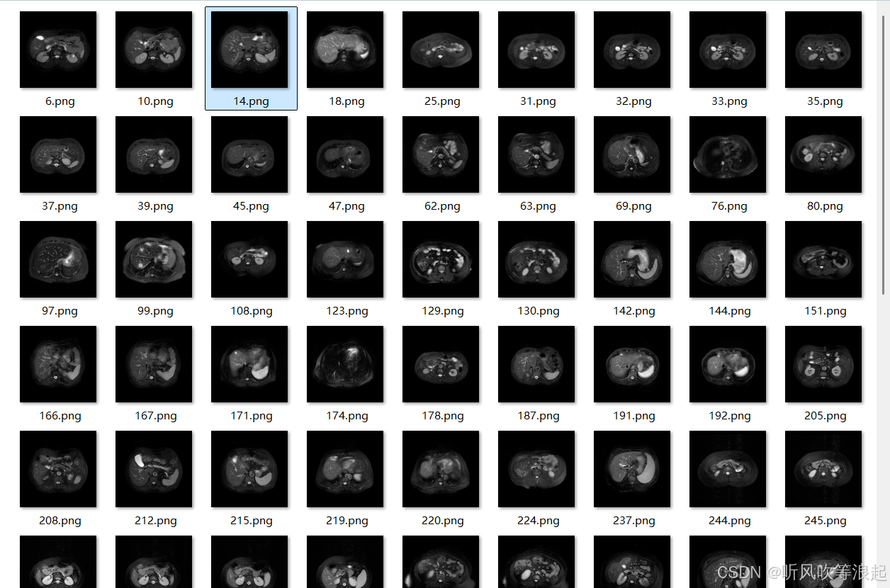The width and height of the screenshot is (890, 588).
Task: Select the 62.png thumbnail image
Action: 441,154
